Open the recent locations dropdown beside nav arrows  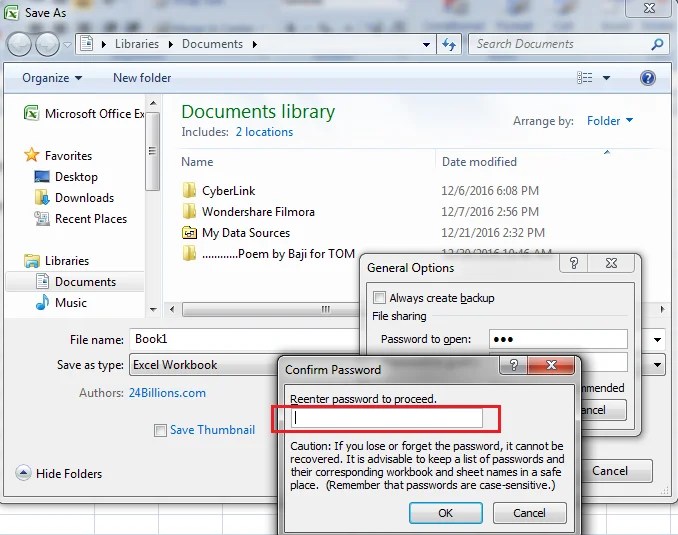pyautogui.click(x=67, y=45)
